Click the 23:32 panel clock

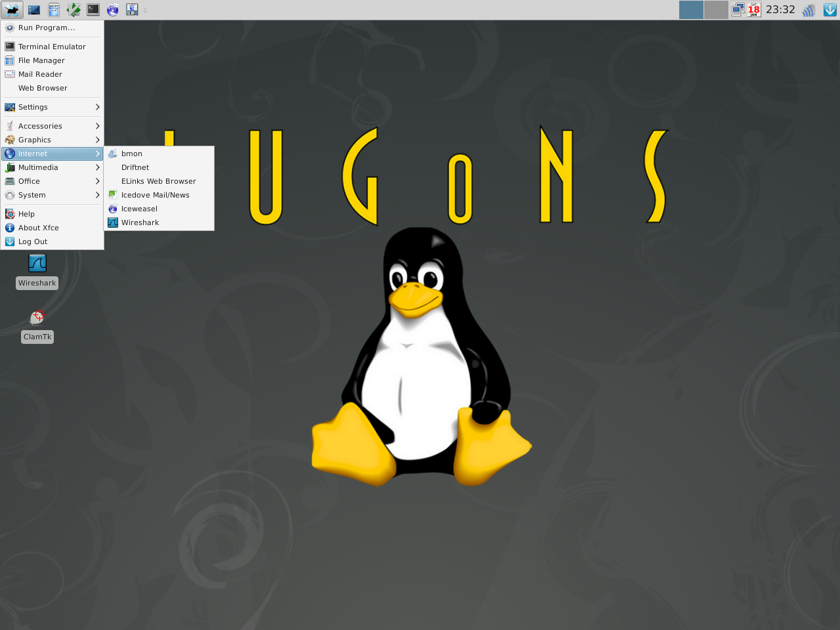(780, 10)
